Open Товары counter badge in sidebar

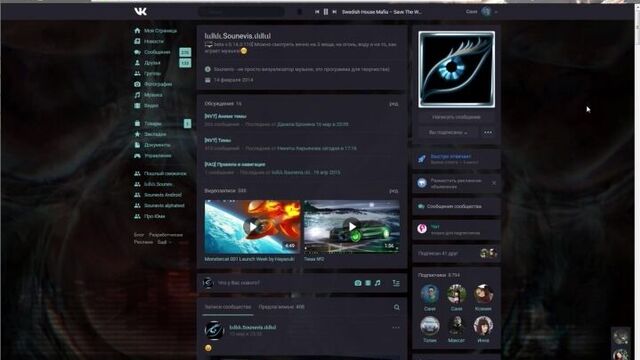coord(187,123)
